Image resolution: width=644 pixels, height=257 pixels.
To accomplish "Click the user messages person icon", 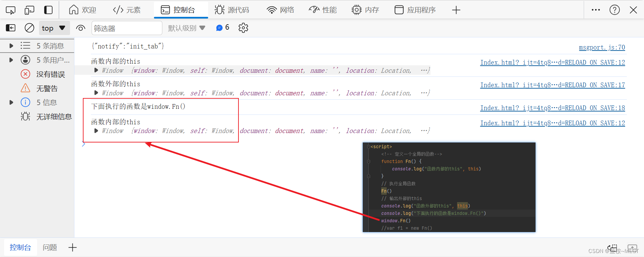I will [25, 60].
